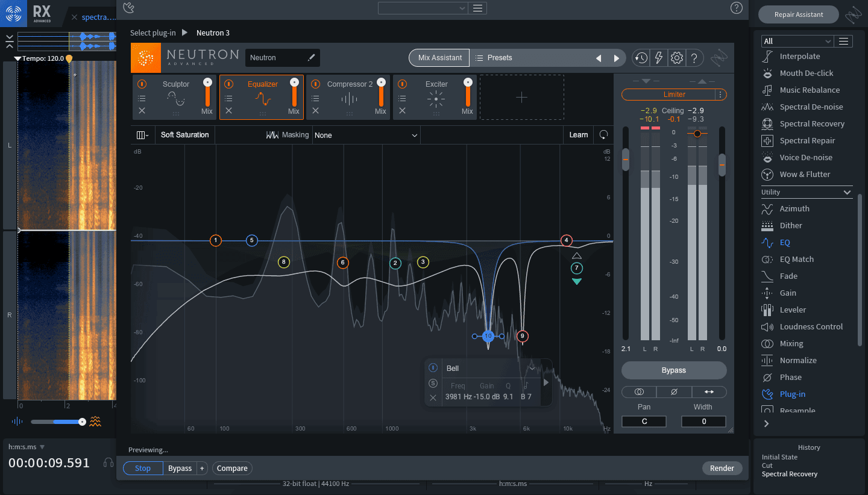Toggle the stereo channel link button
This screenshot has height=495, width=868.
[x=640, y=391]
